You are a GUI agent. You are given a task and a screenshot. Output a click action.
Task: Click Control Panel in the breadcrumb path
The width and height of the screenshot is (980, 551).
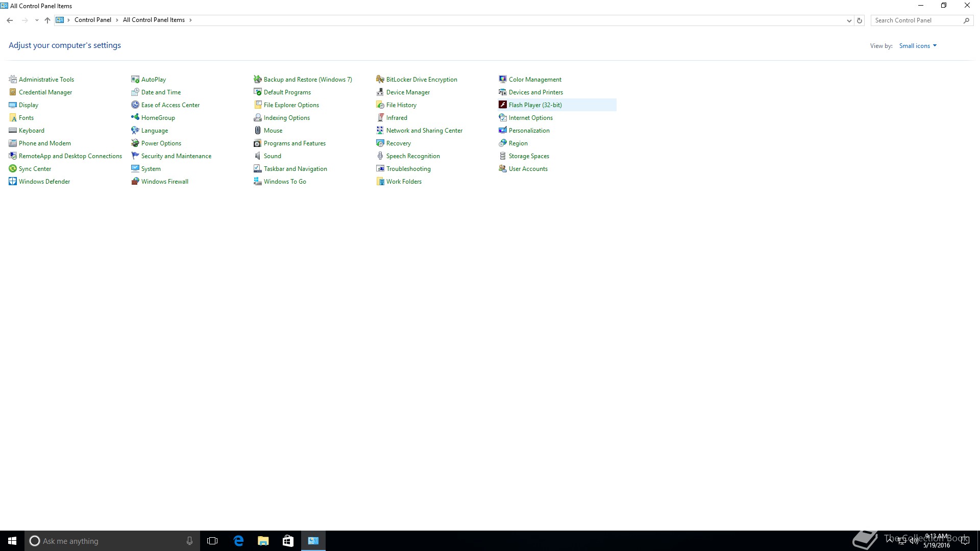coord(92,20)
